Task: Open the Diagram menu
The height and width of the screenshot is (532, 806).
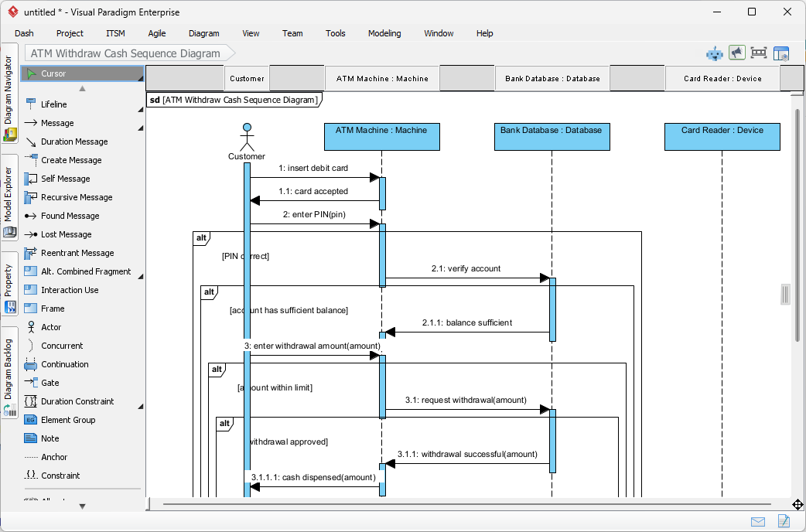Action: pos(203,33)
